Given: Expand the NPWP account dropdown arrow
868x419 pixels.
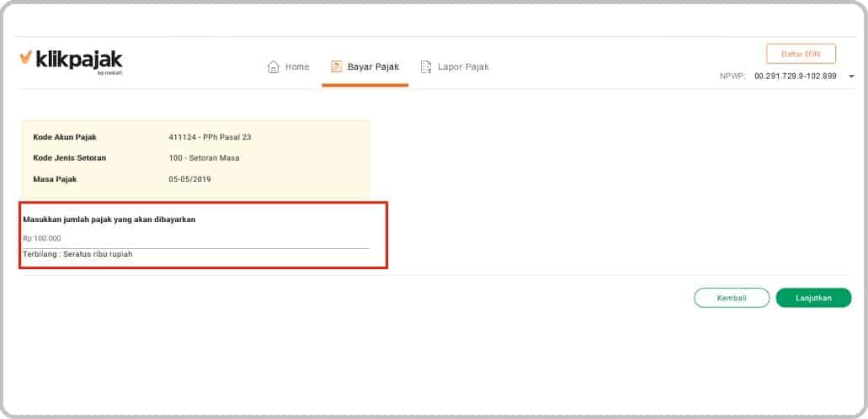Looking at the screenshot, I should (x=851, y=77).
